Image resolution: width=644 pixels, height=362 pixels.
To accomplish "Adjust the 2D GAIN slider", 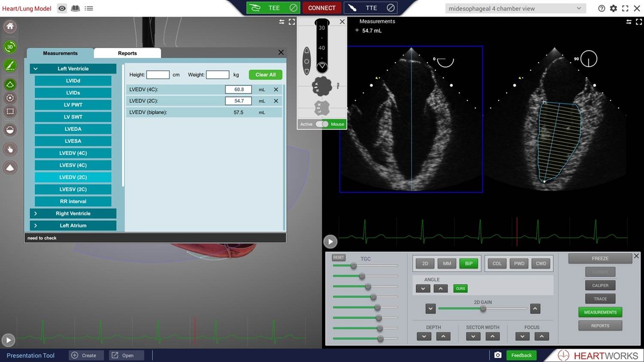I will 483,308.
